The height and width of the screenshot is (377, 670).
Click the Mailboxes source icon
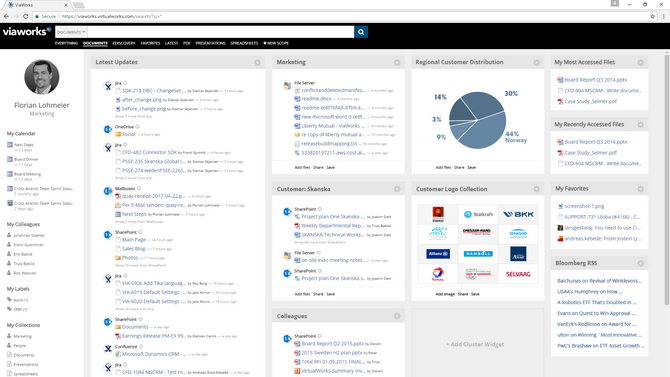point(108,191)
